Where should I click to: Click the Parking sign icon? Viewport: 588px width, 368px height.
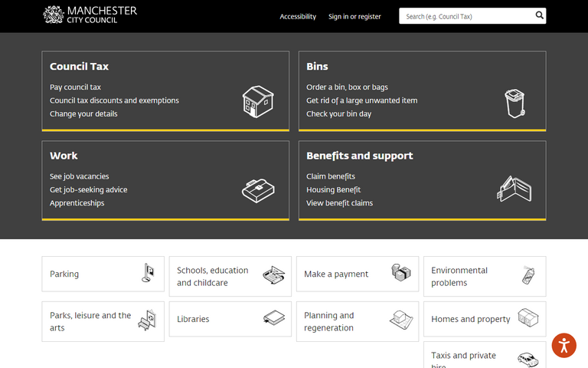tap(148, 274)
